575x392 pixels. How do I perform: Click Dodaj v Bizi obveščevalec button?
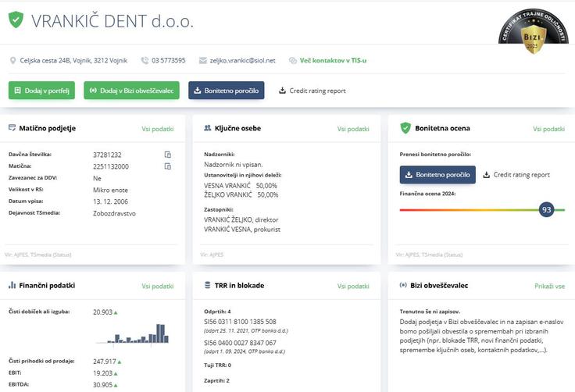click(132, 91)
